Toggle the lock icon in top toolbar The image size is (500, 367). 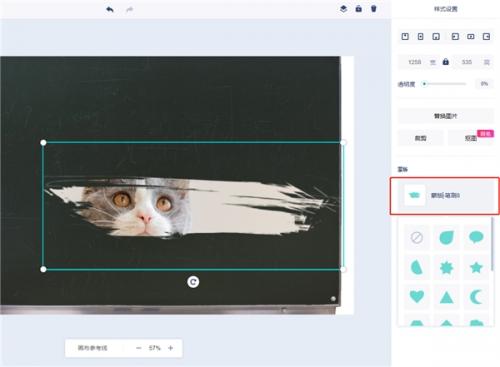359,9
